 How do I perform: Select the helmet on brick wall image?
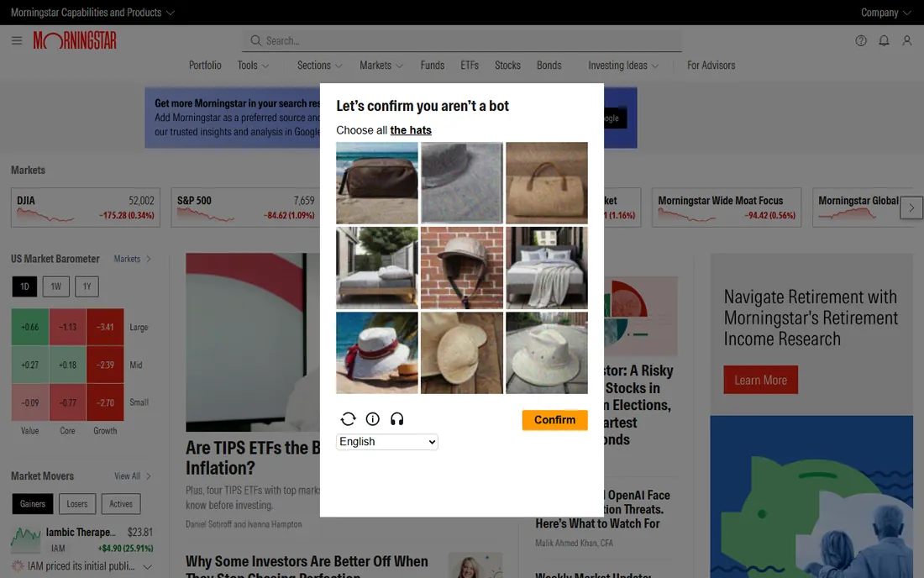click(462, 267)
